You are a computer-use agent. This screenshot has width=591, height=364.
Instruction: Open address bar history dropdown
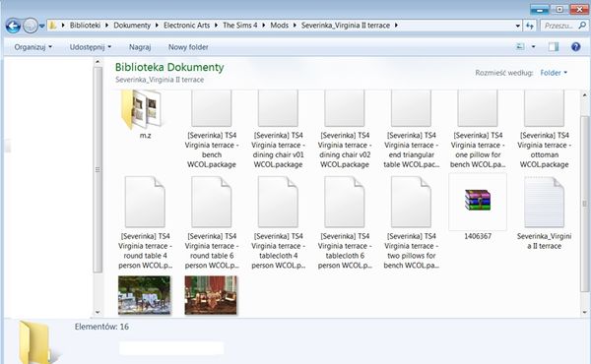517,26
